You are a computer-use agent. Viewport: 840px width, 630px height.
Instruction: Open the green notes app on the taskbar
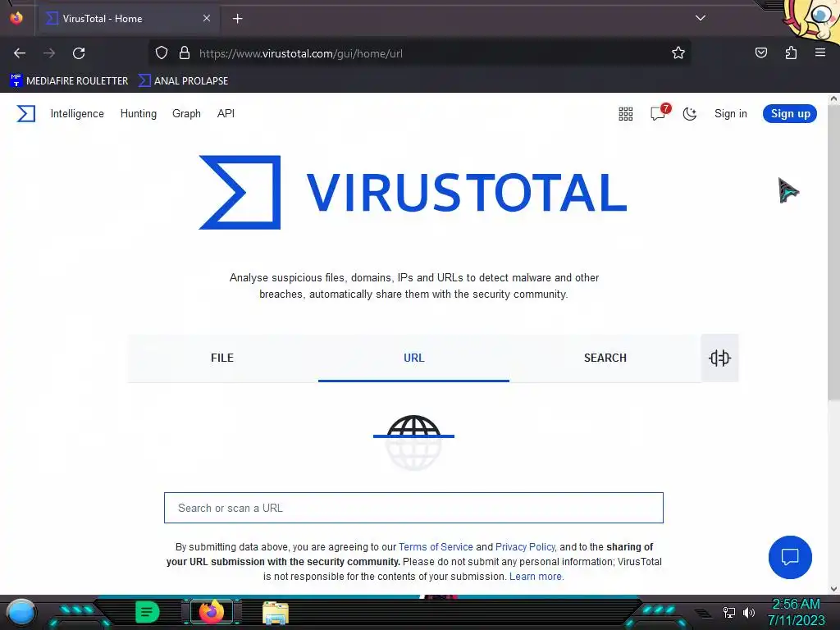148,612
